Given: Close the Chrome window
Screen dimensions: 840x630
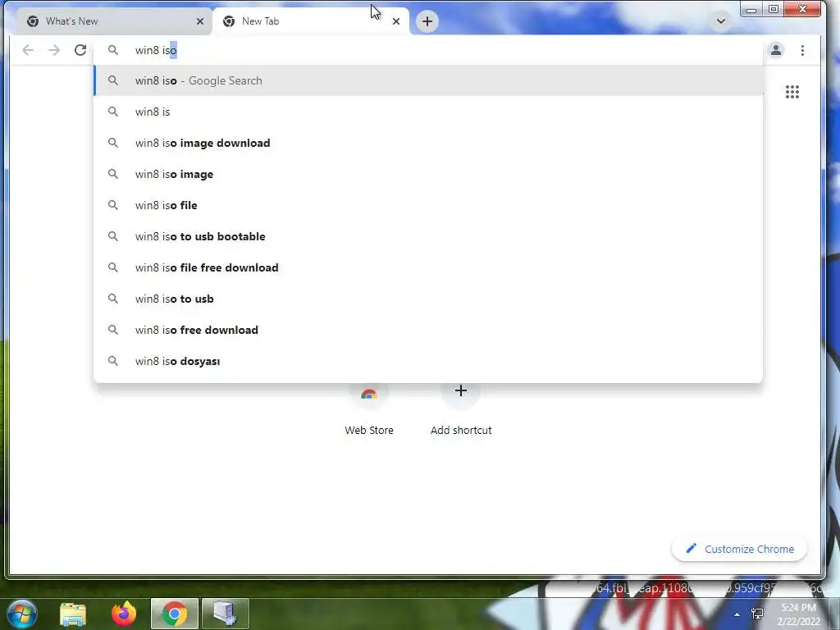Looking at the screenshot, I should click(x=802, y=9).
